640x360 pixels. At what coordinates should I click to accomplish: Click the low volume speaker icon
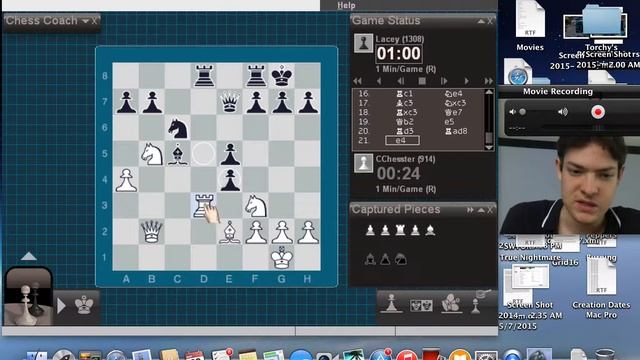pyautogui.click(x=512, y=112)
